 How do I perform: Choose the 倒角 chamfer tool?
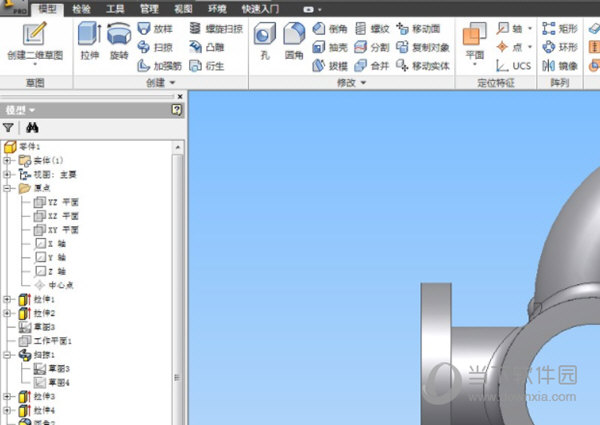[330, 29]
